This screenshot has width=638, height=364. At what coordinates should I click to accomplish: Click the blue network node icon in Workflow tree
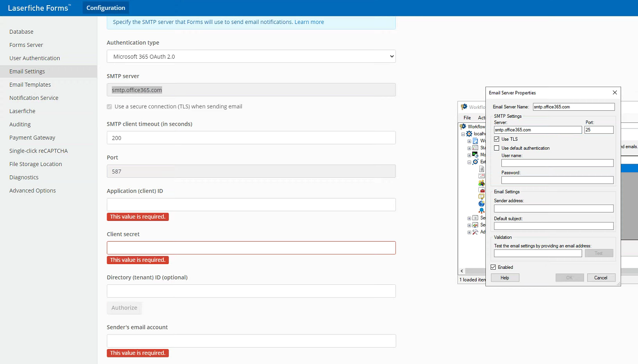[x=482, y=211]
